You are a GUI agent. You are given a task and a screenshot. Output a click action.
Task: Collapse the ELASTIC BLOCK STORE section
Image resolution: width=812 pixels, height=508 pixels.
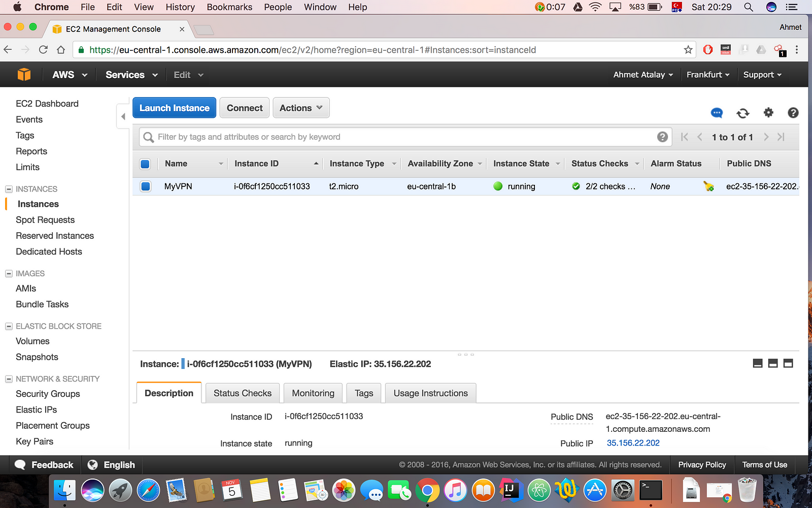click(9, 326)
